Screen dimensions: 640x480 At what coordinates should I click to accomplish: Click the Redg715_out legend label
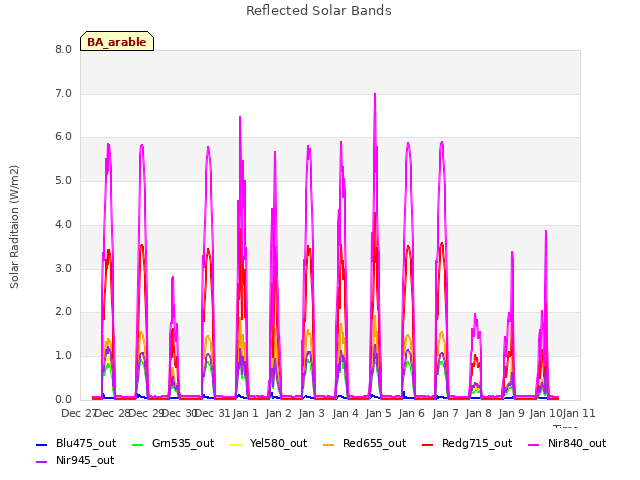[x=477, y=443]
